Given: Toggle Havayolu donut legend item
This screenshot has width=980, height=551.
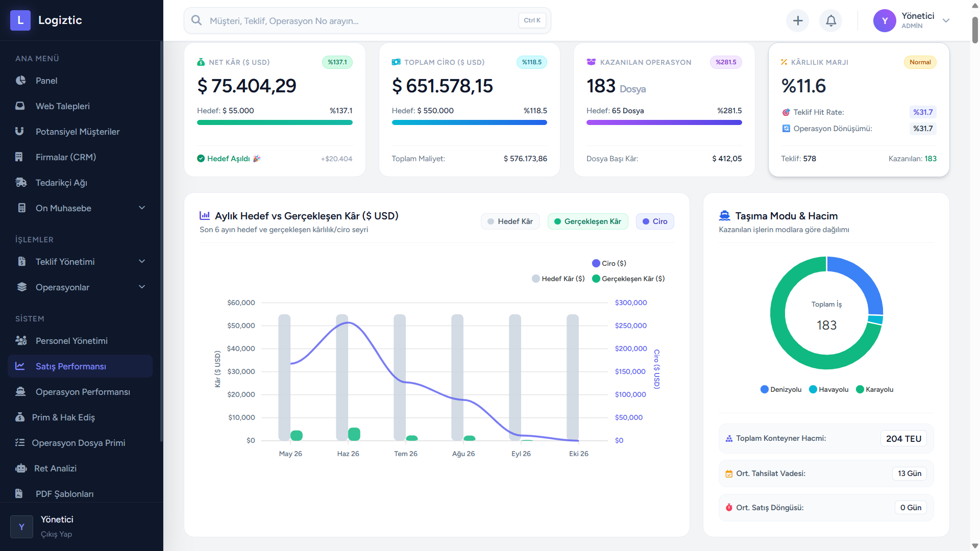Looking at the screenshot, I should pos(829,389).
